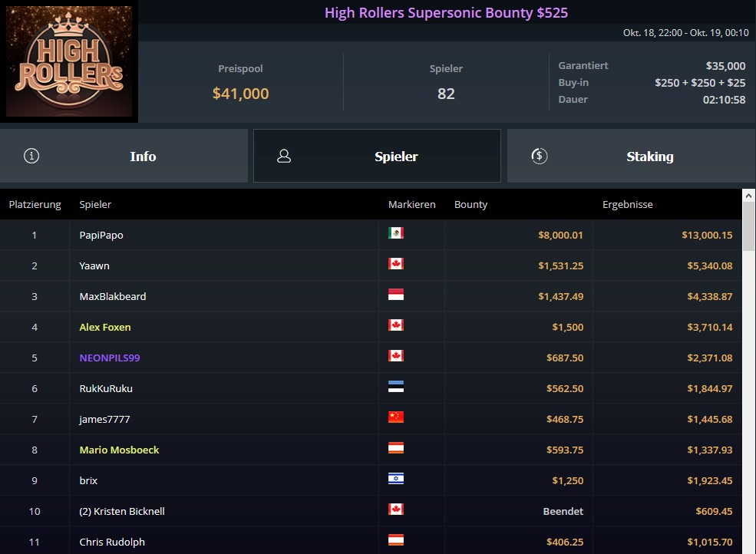The image size is (756, 554).
Task: Click the Canada flag beside Kristen Bicknell
Action: [x=396, y=509]
